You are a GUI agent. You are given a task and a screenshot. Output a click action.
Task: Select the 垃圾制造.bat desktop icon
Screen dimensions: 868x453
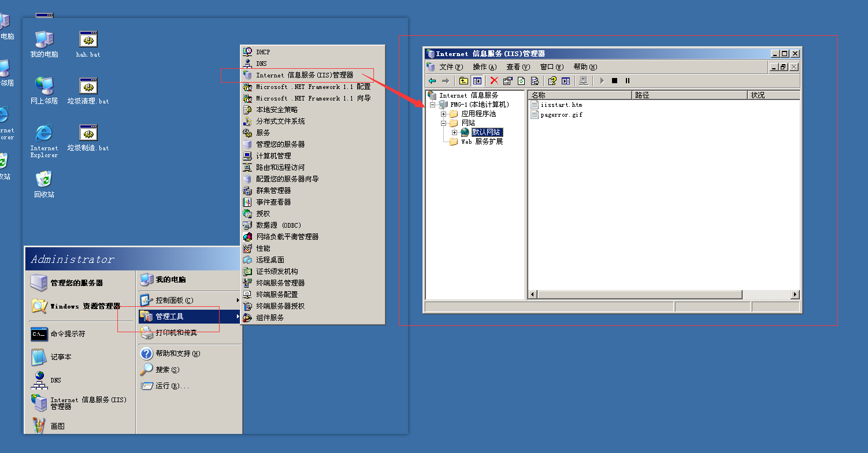[88, 138]
